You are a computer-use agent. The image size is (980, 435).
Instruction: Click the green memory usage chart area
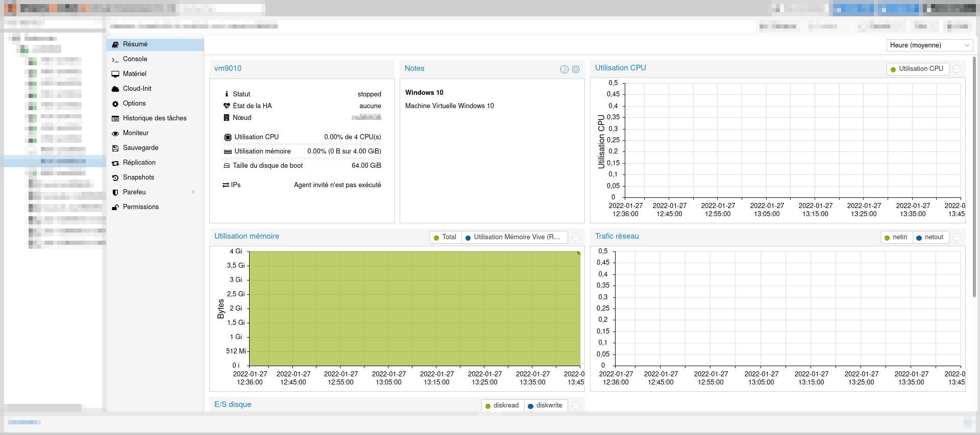click(414, 309)
